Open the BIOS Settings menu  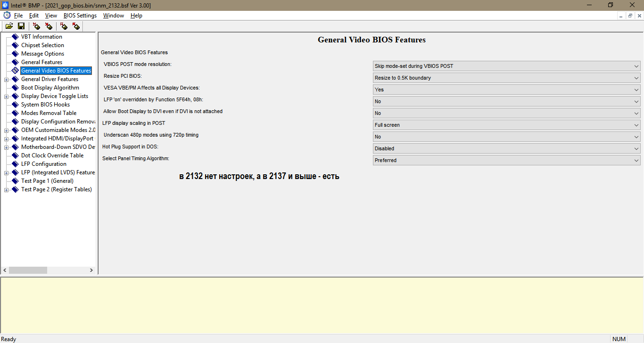80,16
